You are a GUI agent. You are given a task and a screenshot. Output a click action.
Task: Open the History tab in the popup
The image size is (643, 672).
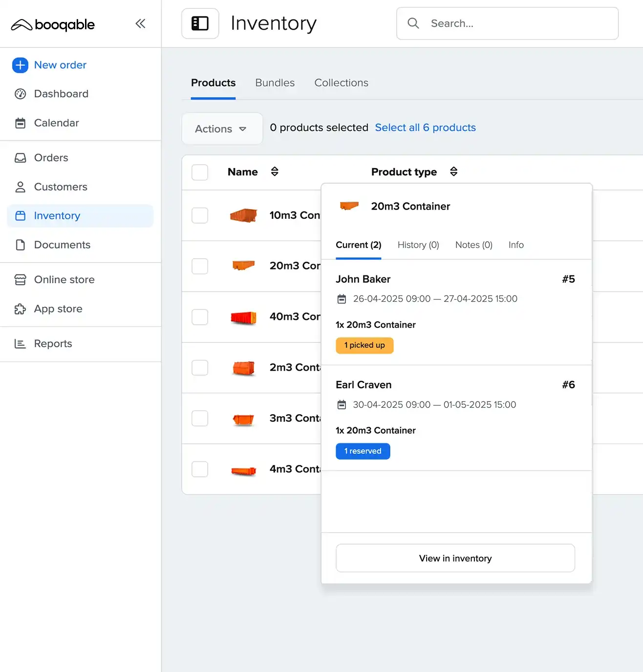click(418, 245)
